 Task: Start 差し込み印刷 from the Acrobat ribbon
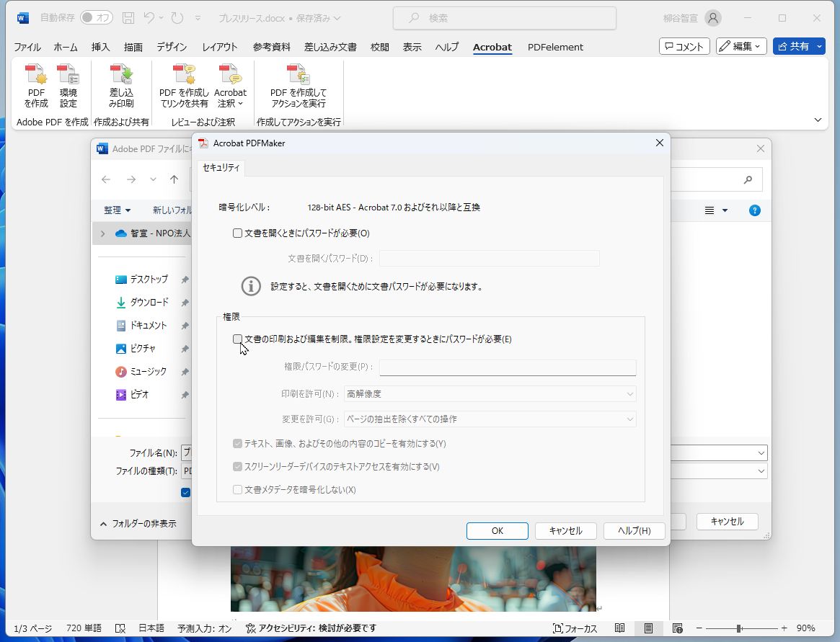click(120, 86)
